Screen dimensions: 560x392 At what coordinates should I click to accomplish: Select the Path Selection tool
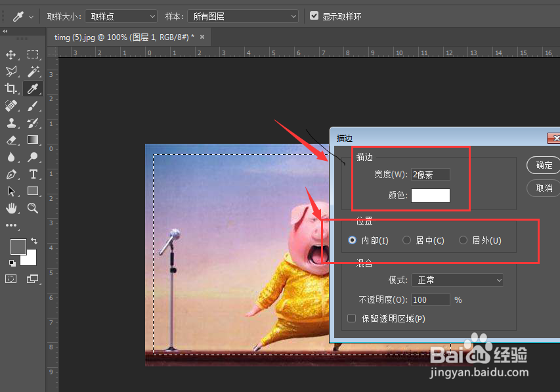point(11,191)
